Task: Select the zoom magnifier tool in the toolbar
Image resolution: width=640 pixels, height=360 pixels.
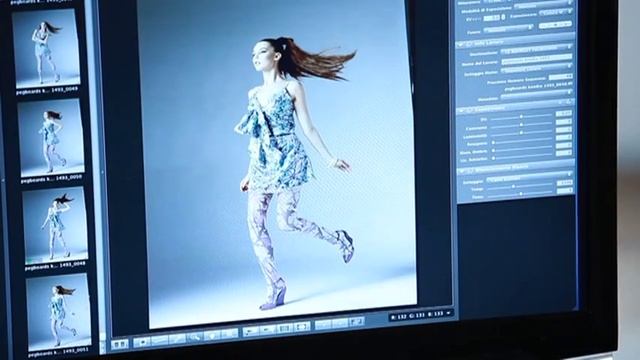Action: (195, 338)
